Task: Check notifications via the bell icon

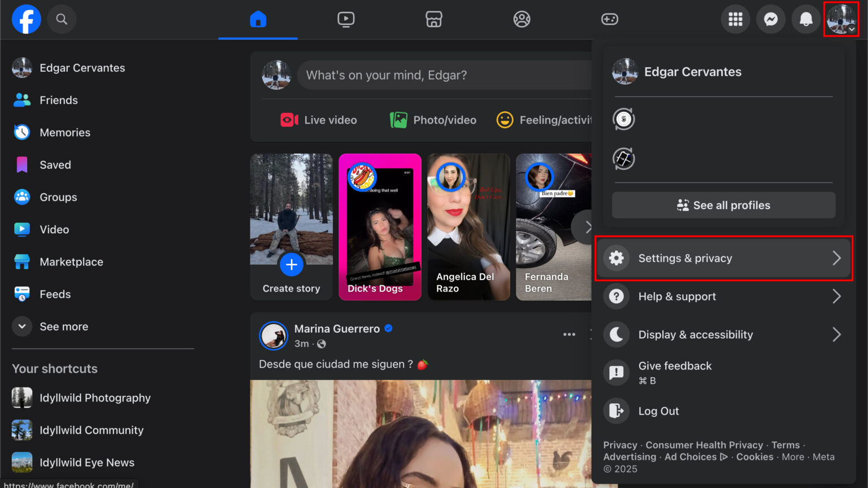Action: (x=806, y=19)
